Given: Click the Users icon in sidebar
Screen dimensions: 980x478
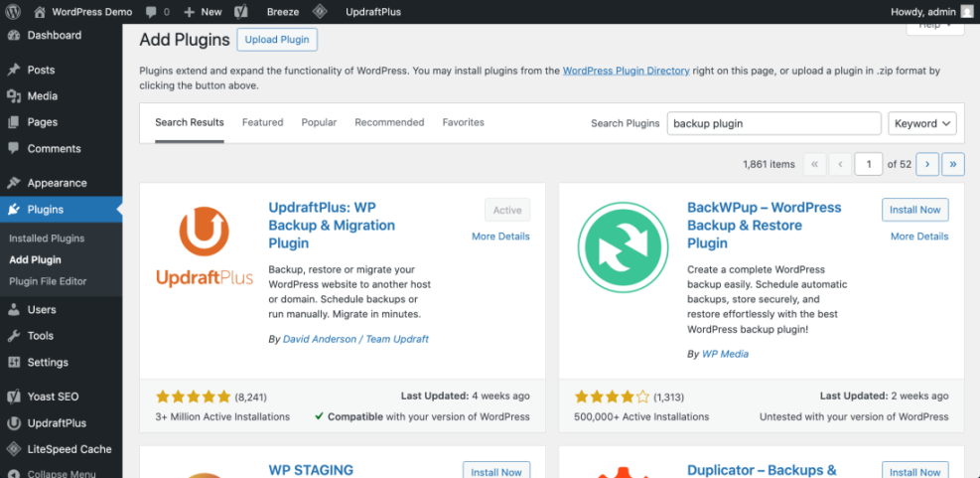Looking at the screenshot, I should point(14,310).
